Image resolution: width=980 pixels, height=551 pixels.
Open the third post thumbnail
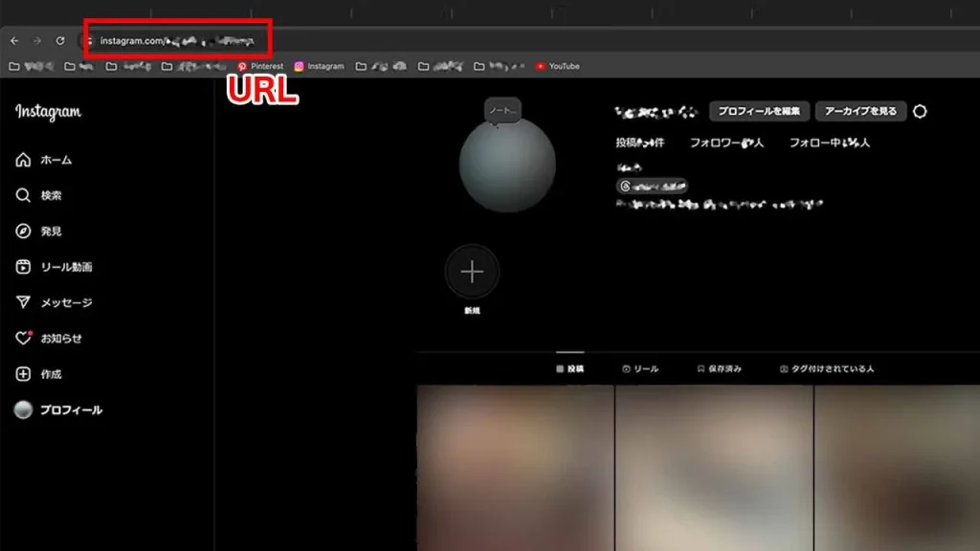[x=898, y=468]
